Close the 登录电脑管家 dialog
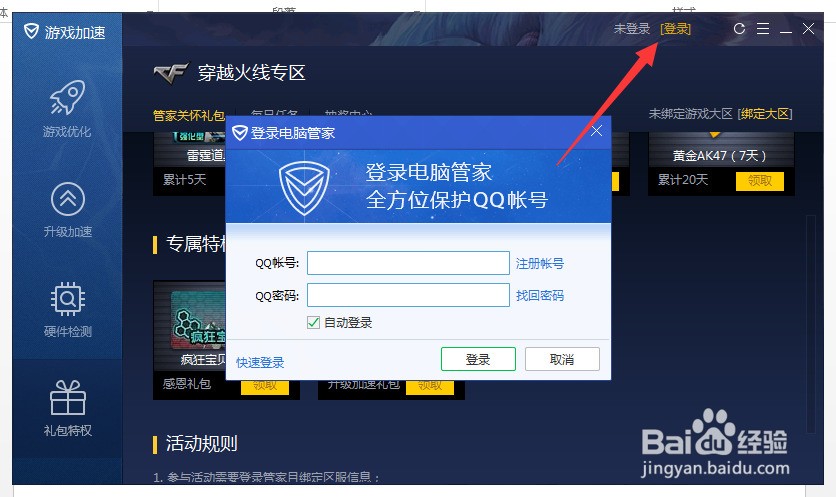 click(597, 131)
